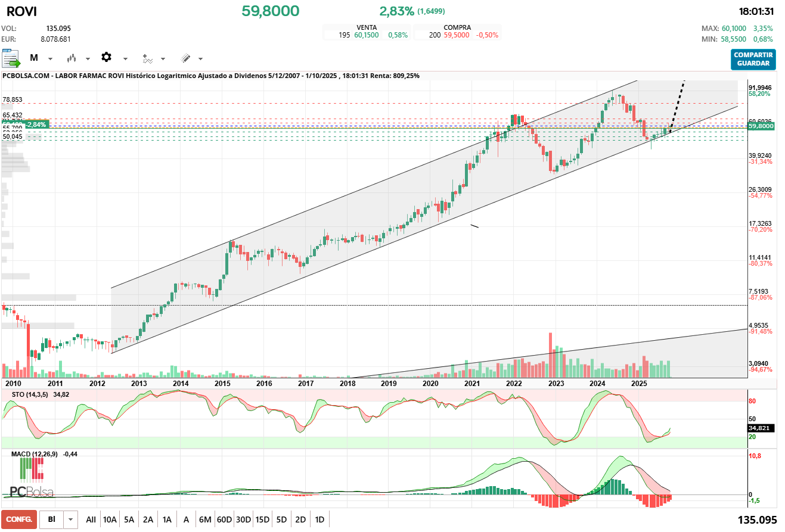This screenshot has width=785, height=532.
Task: Click the PCBolsa logo watermark
Action: pyautogui.click(x=31, y=481)
